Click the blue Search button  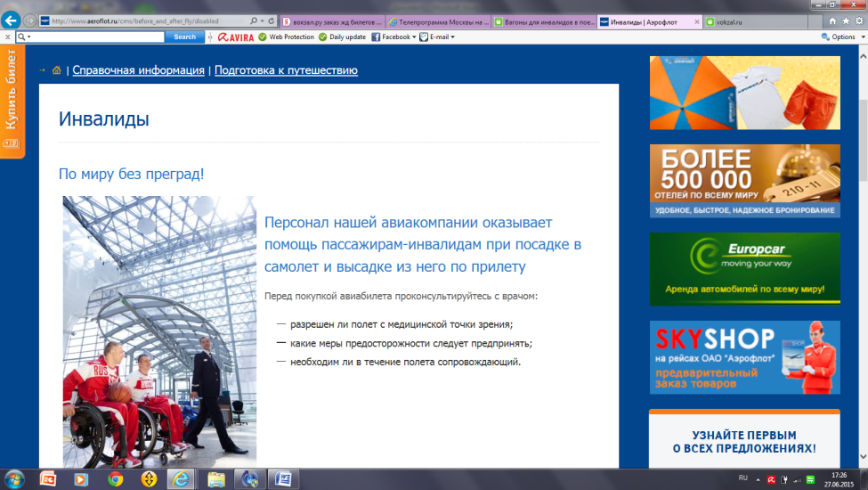coord(185,37)
